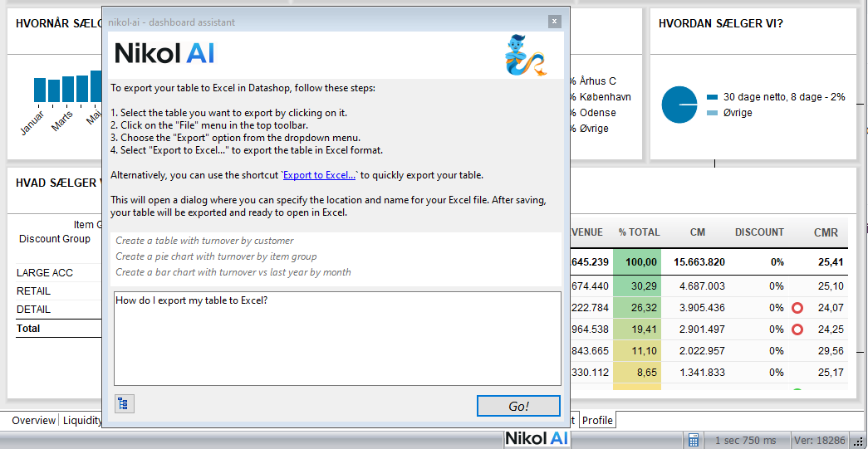
Task: Select the CM value '15.663.820'
Action: 699,262
